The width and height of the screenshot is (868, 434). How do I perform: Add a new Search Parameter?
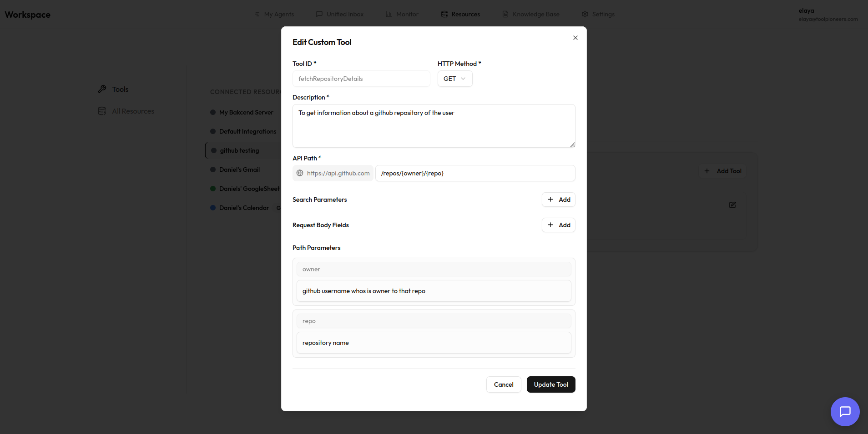[558, 200]
